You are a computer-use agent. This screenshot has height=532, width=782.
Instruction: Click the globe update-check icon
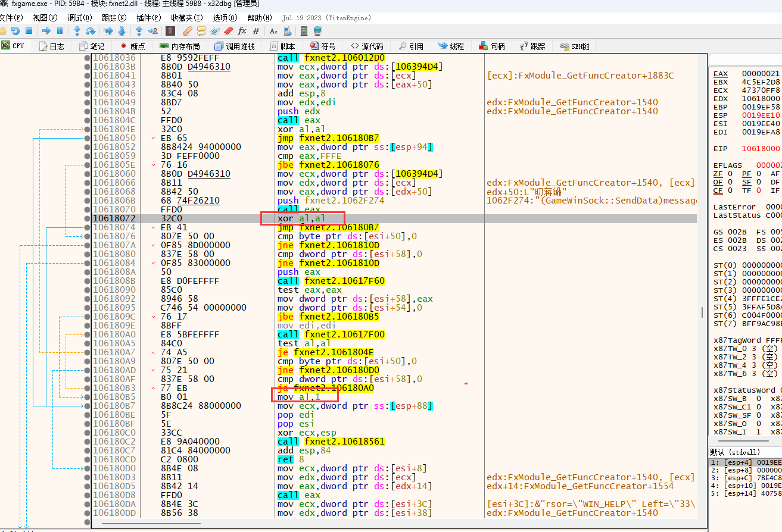click(x=317, y=31)
